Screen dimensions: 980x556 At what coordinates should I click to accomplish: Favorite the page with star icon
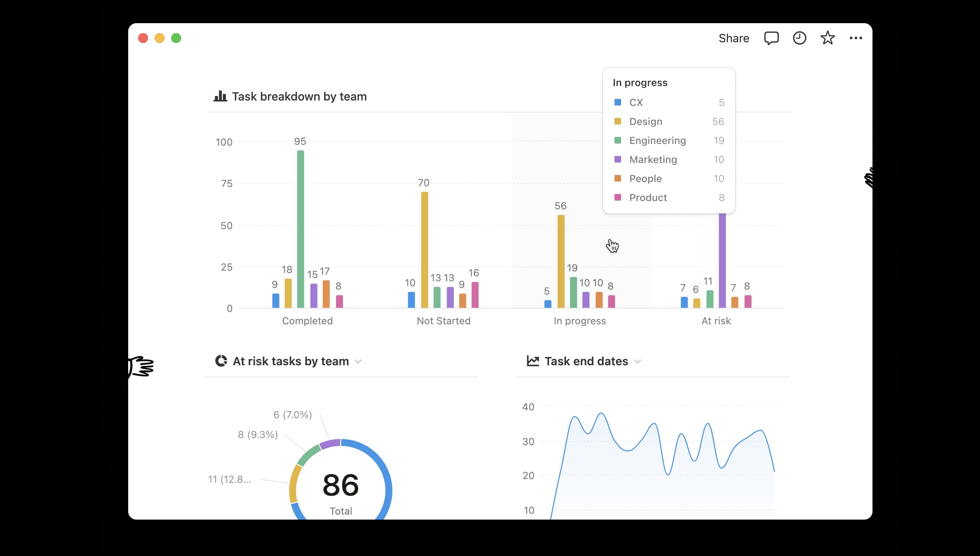[x=827, y=38]
